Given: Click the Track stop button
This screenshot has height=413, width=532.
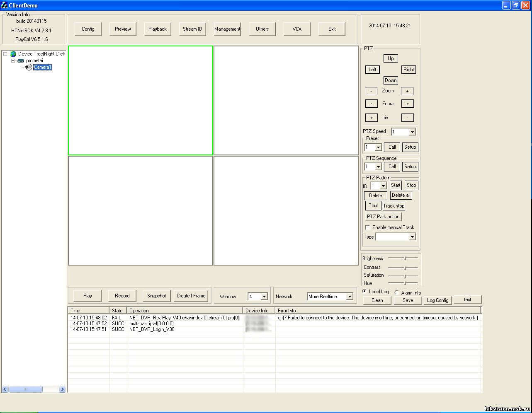Looking at the screenshot, I should [394, 206].
